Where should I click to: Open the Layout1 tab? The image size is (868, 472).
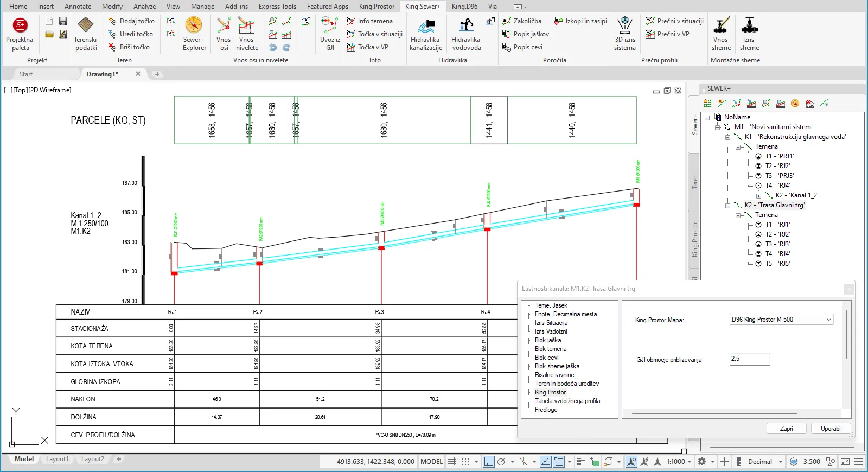click(x=57, y=459)
